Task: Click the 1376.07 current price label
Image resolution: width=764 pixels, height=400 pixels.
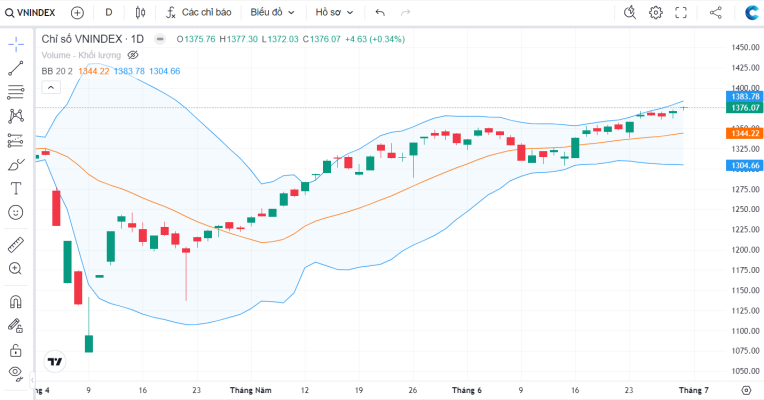Action: point(745,108)
